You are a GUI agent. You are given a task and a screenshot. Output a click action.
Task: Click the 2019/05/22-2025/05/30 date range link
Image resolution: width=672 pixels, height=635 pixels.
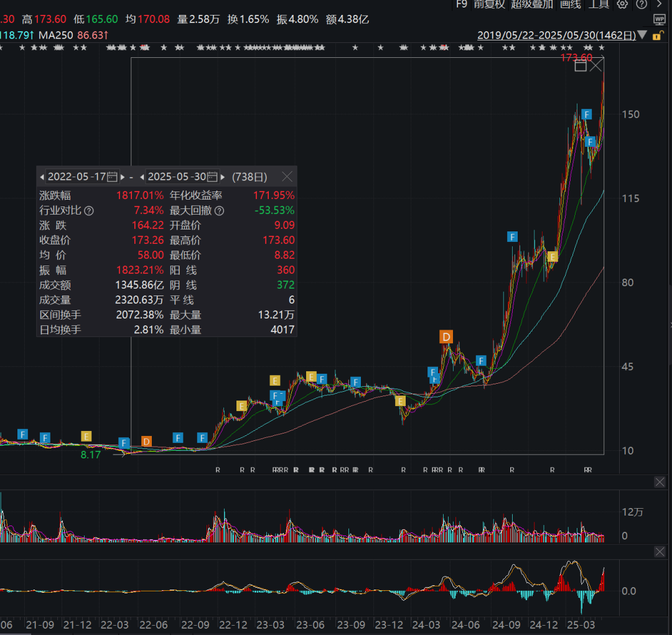(x=557, y=35)
